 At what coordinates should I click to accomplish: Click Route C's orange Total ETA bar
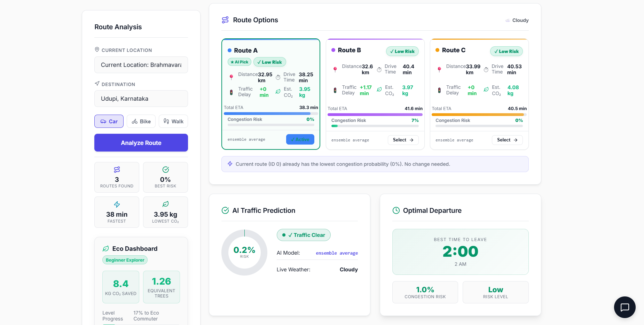click(479, 115)
